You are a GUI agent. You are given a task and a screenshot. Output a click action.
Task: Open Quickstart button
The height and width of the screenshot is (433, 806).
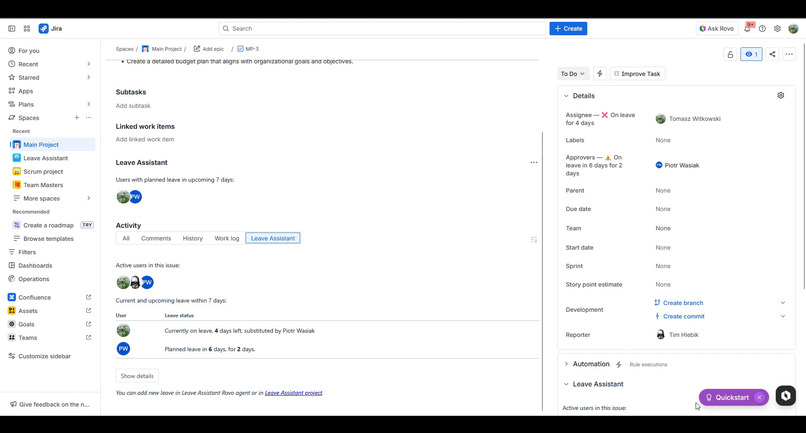pos(727,398)
